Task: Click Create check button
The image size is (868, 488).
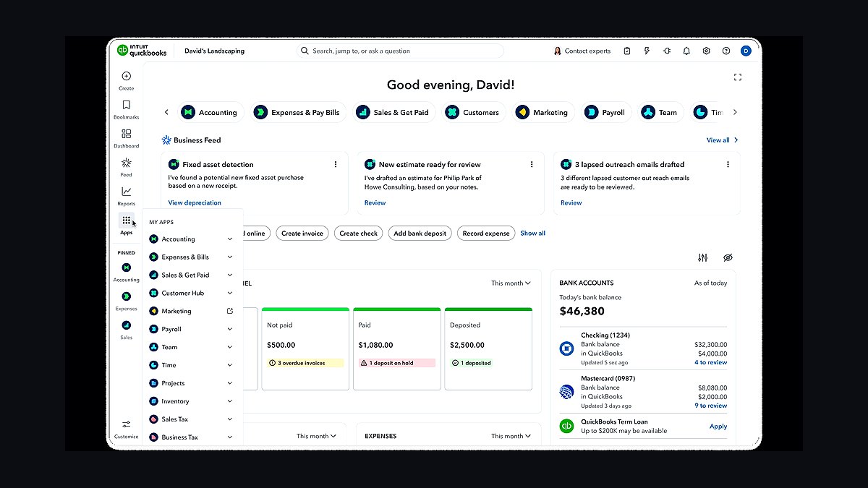Action: [359, 234]
